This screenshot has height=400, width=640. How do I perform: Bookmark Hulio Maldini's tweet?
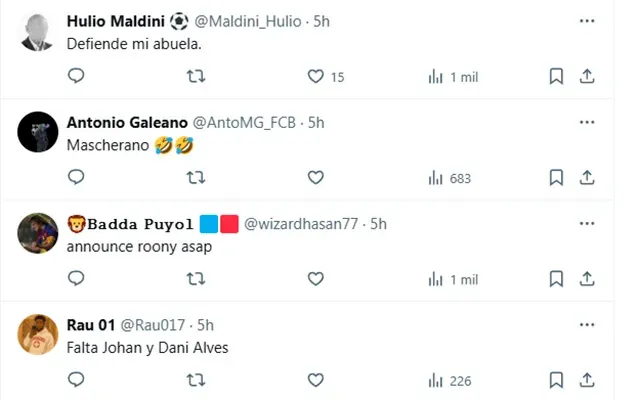(557, 76)
